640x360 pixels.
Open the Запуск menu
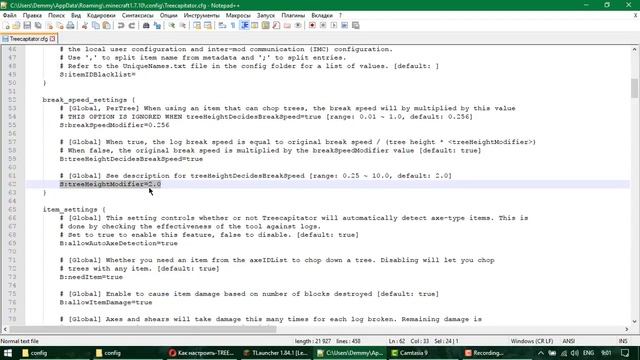click(x=266, y=15)
